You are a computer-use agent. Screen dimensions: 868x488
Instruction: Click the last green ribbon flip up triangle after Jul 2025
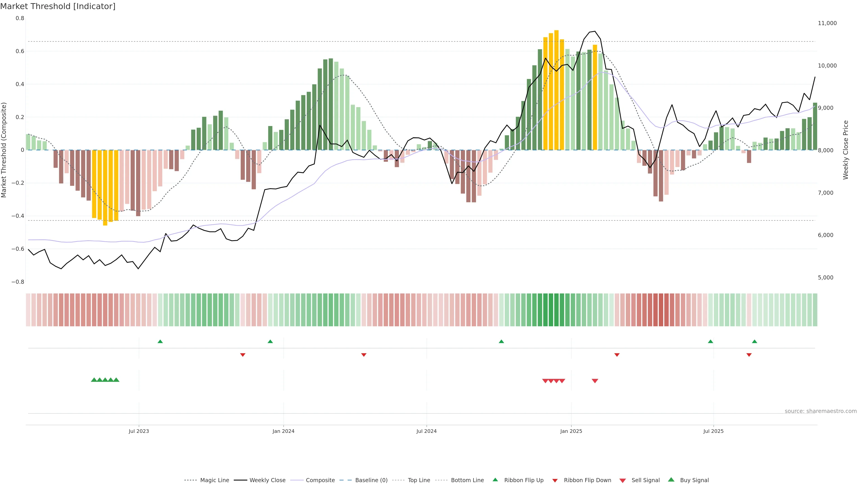(x=755, y=342)
